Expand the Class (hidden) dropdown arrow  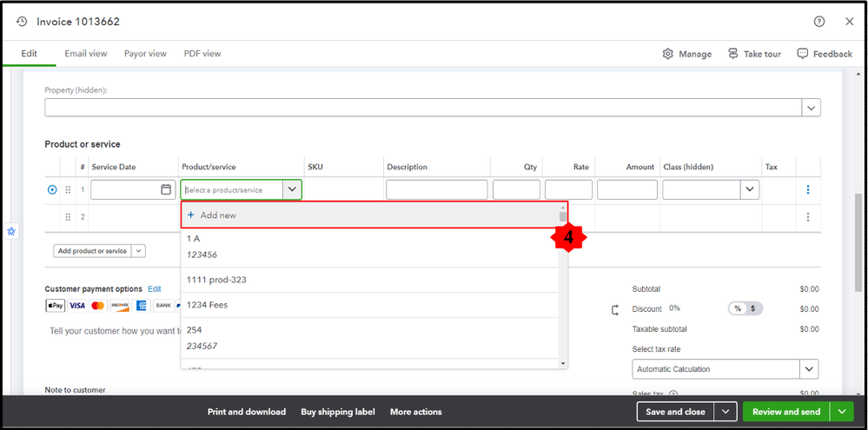(x=750, y=190)
